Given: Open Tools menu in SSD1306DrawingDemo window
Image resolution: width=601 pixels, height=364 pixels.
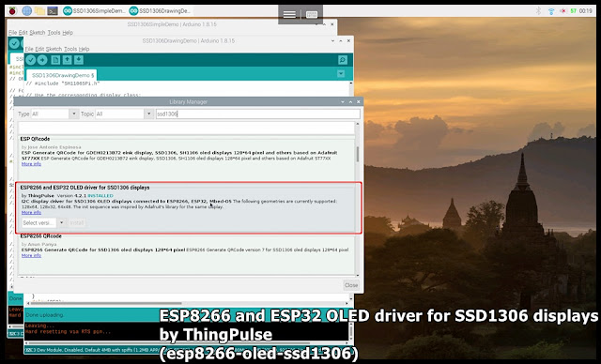Looking at the screenshot, I should 70,49.
